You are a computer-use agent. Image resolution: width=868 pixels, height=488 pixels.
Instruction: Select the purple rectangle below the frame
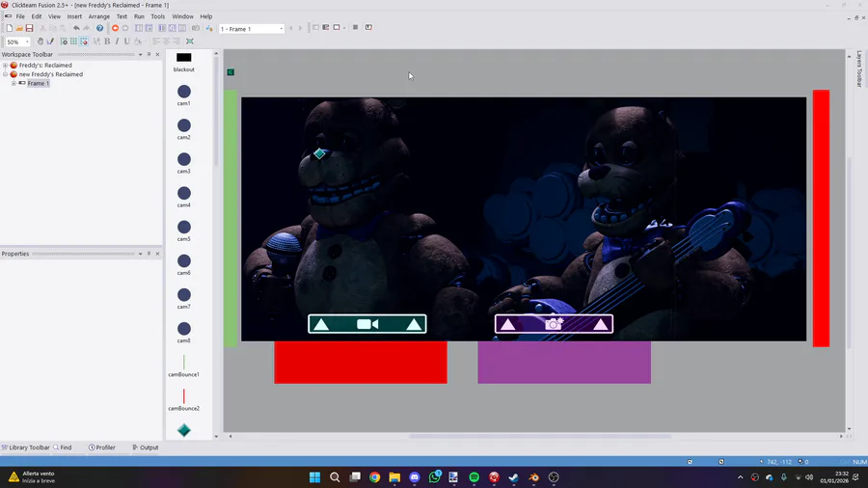pyautogui.click(x=564, y=362)
